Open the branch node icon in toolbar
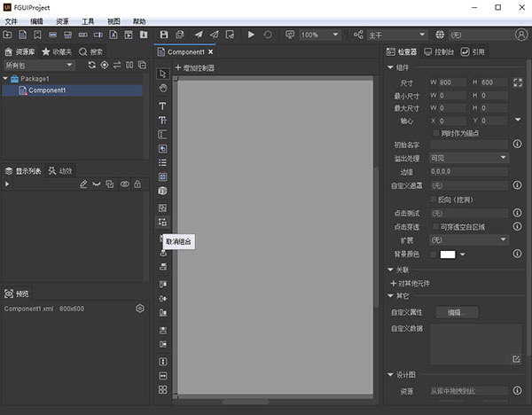Viewport: 532px width, 415px height. [358, 35]
